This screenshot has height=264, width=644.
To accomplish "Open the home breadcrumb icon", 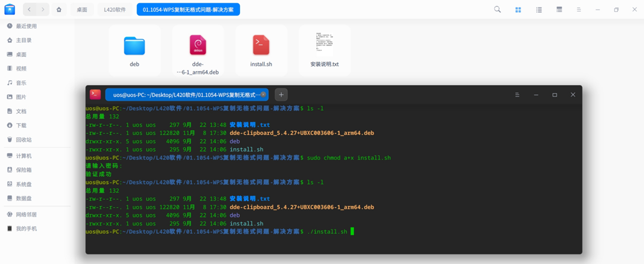I will [x=59, y=9].
